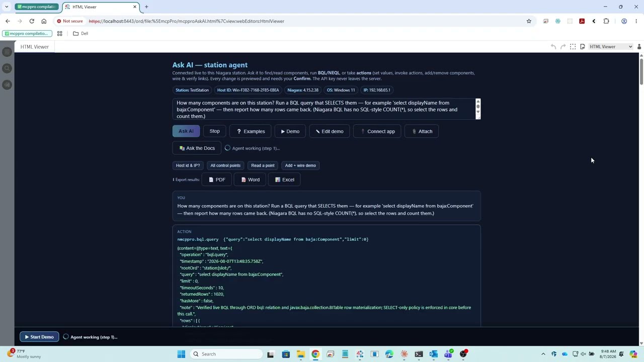The width and height of the screenshot is (644, 362).
Task: Click the undo arrow in Niagara toolbar
Action: 553,47
